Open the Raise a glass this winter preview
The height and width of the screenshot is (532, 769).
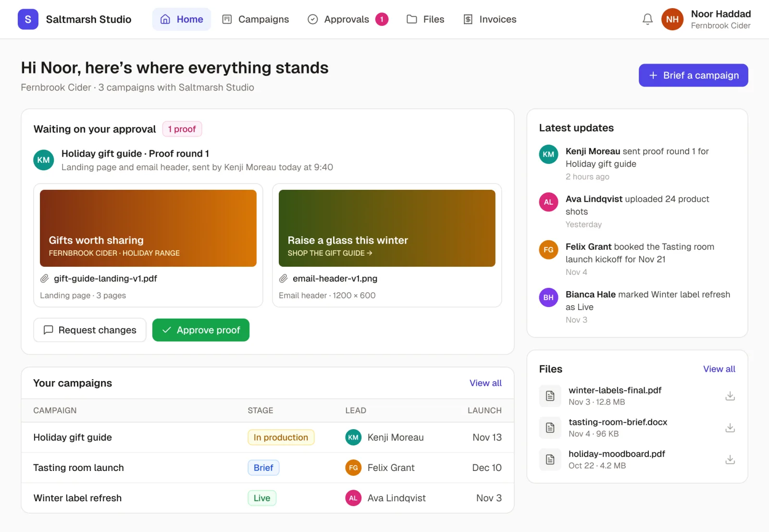[387, 228]
